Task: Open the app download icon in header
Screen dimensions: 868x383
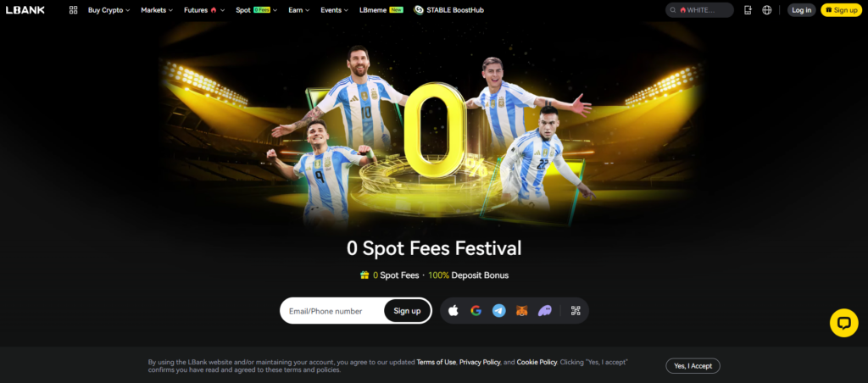Action: 748,10
